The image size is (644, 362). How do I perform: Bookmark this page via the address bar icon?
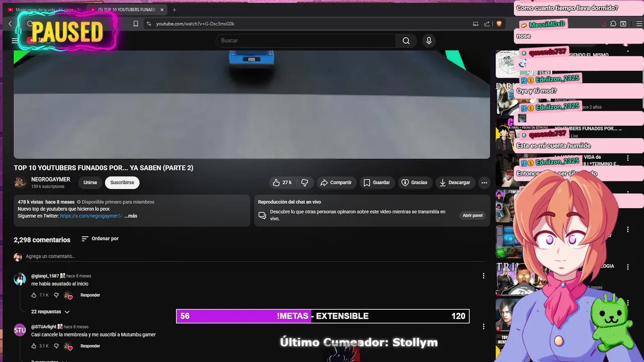pyautogui.click(x=136, y=24)
